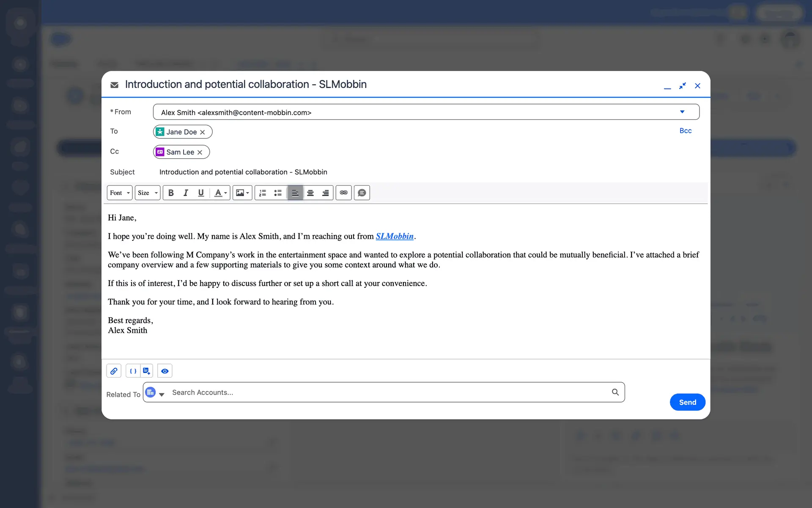Click the Send button
Image resolution: width=812 pixels, height=508 pixels.
[687, 402]
